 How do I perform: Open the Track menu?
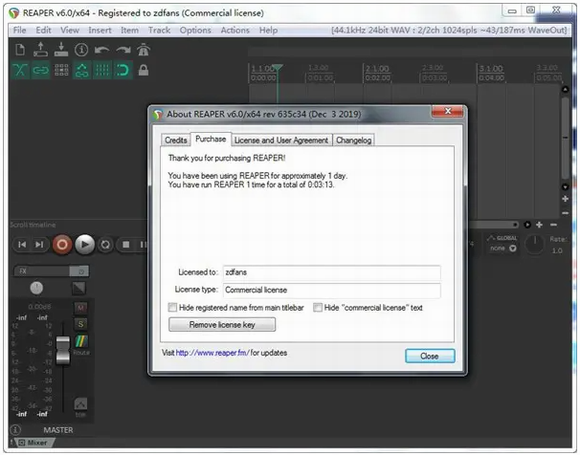pos(159,30)
